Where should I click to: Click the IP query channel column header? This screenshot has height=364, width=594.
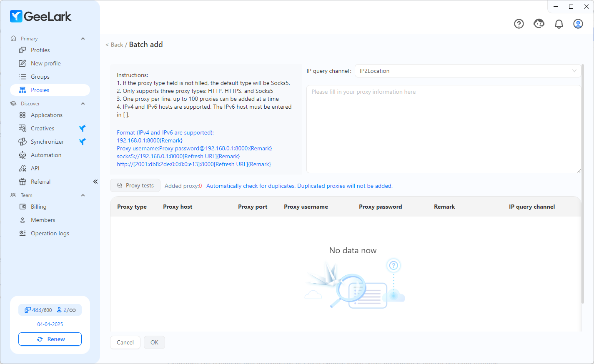click(532, 207)
